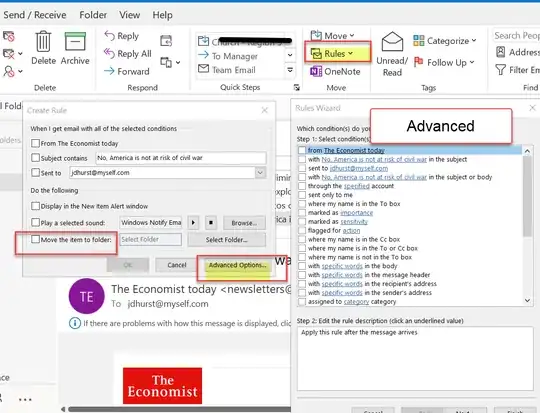The image size is (540, 413).
Task: Enable 'Play a selected sound' checkbox
Action: tap(35, 223)
